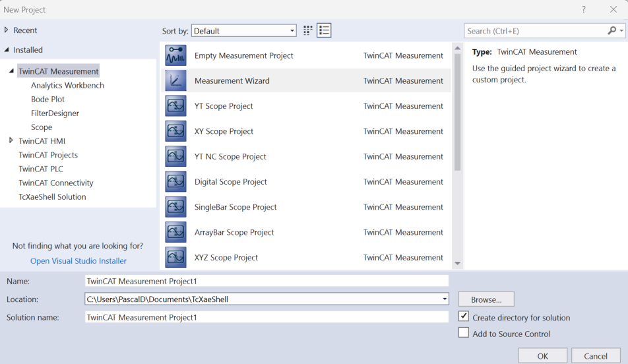Open the help question mark button
The height and width of the screenshot is (364, 628).
[x=584, y=9]
